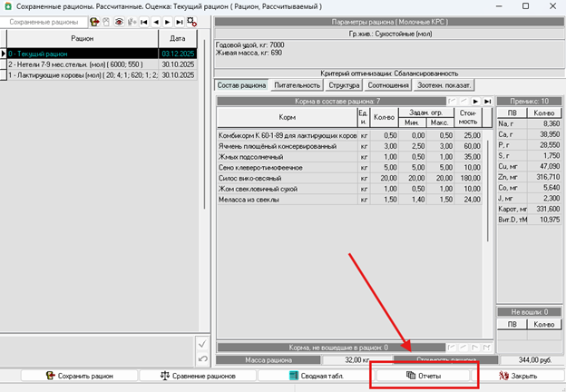Click the greyed delete ration toolbar icon
Viewport: 566px width, 392px height.
pos(106,22)
